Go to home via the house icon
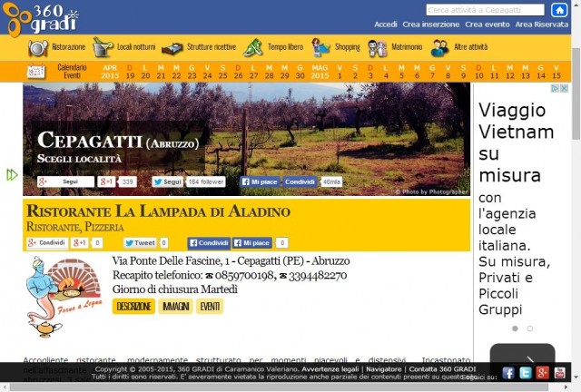 559,10
